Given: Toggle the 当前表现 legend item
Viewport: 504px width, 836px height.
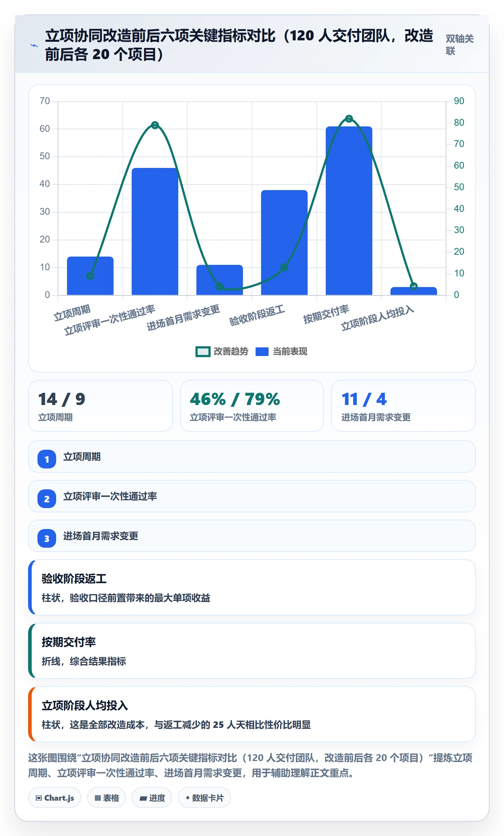Looking at the screenshot, I should tap(281, 351).
